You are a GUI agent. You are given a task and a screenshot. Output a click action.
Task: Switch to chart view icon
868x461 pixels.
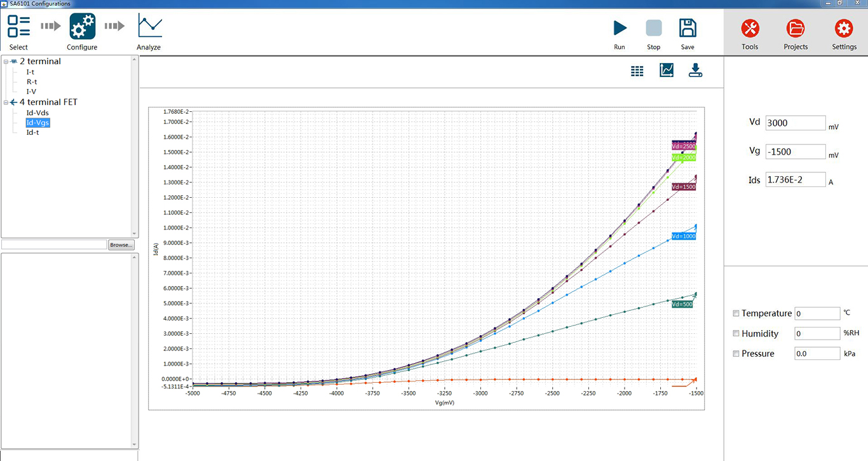pos(667,70)
